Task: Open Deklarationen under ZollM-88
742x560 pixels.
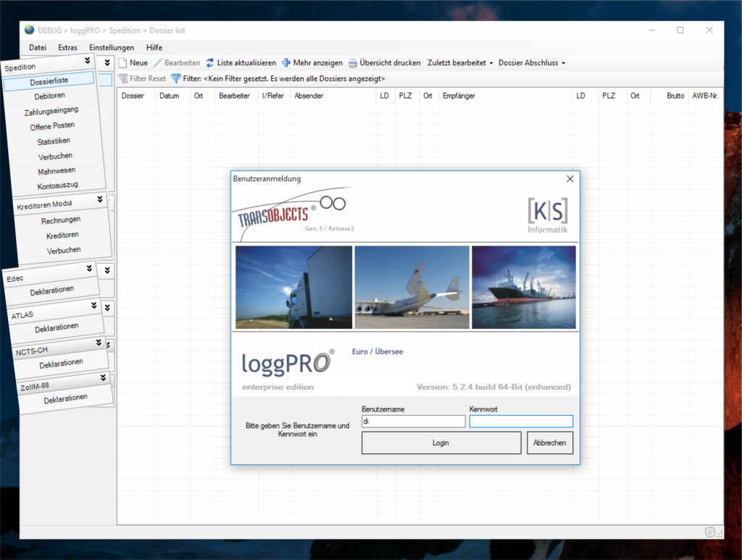Action: [x=65, y=398]
